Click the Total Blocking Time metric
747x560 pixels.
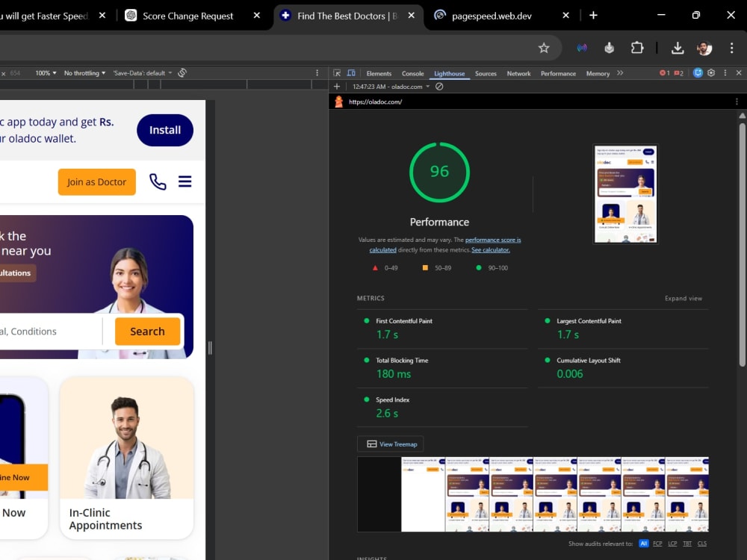point(442,368)
